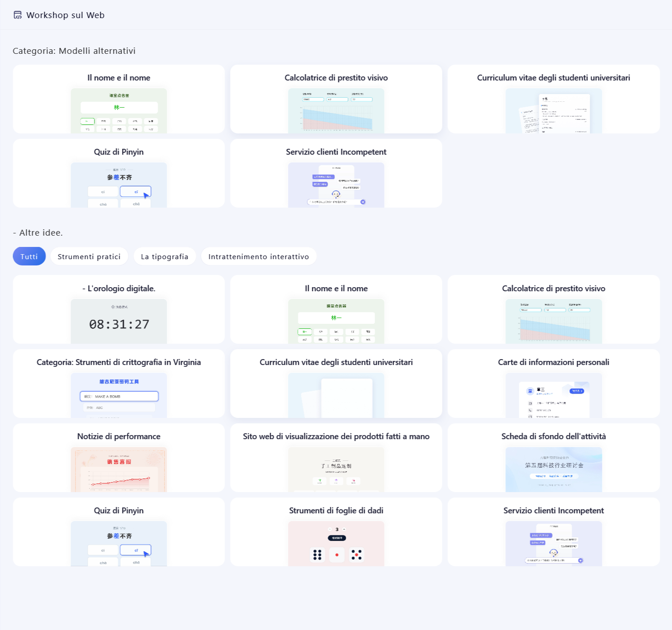Open Curriculum vitae card in Modelli alternativi
Screen dimensions: 672x630
click(x=554, y=99)
